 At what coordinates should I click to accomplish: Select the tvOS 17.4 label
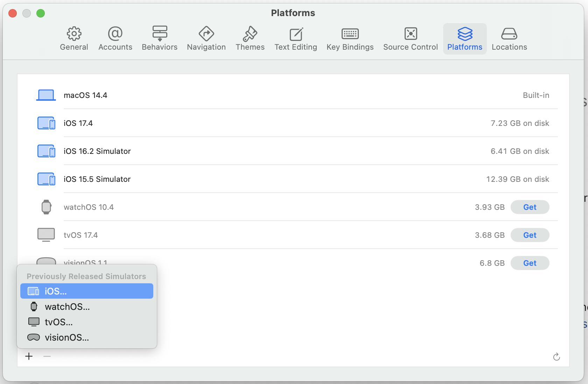(x=81, y=235)
